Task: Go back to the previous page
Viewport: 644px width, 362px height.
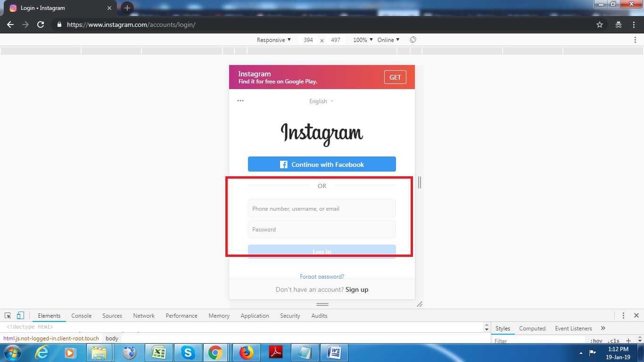Action: [10, 25]
